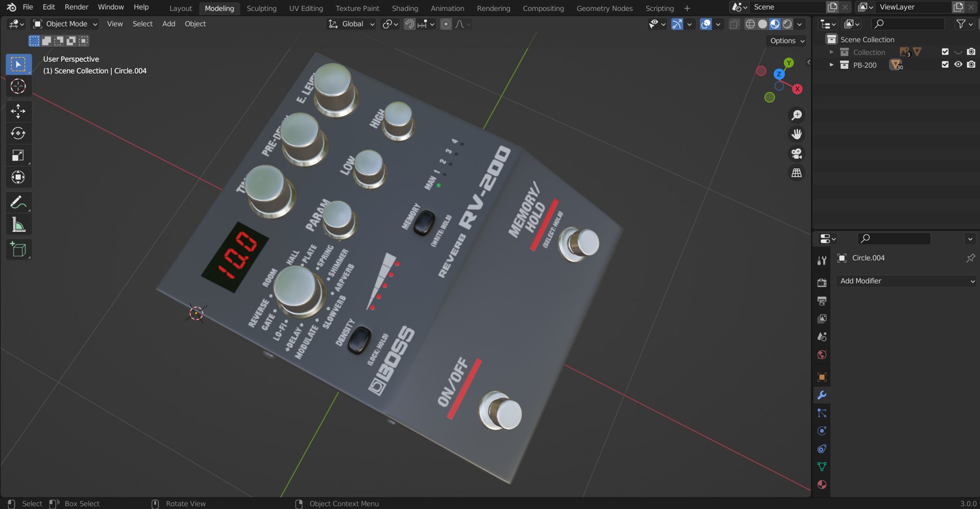Toggle viewport gizmos
Screen dimensions: 980x509
tap(677, 24)
